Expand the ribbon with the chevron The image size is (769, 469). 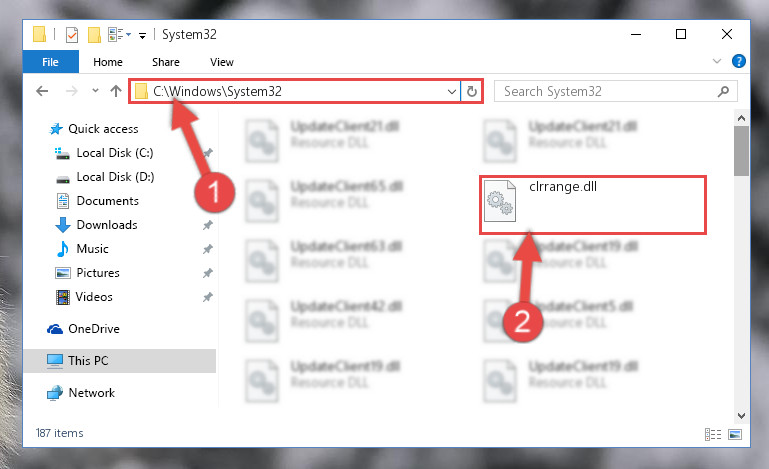point(717,61)
